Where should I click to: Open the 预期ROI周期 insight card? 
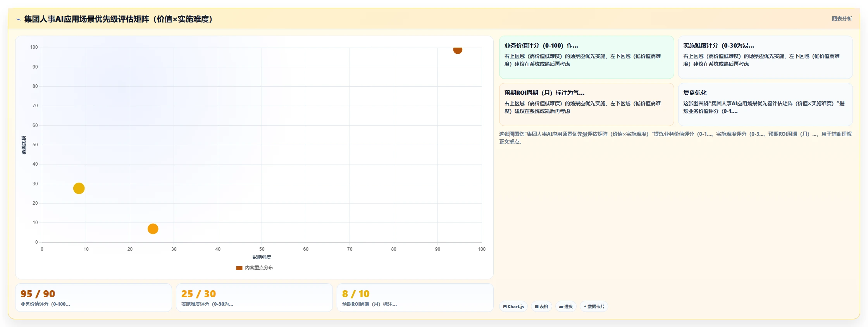coord(586,104)
